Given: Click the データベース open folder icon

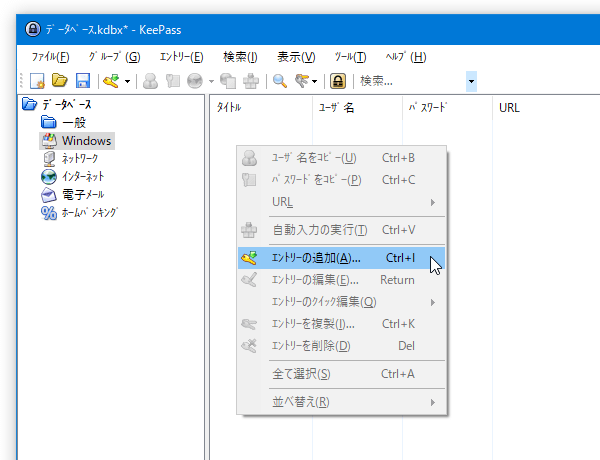Looking at the screenshot, I should click(29, 104).
